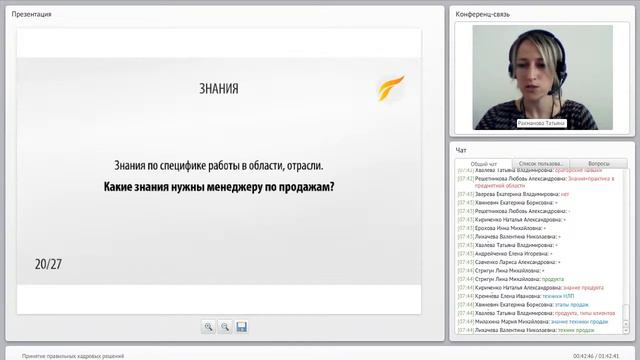Click the chat scrollbar down arrow
The width and height of the screenshot is (640, 360).
point(626,331)
